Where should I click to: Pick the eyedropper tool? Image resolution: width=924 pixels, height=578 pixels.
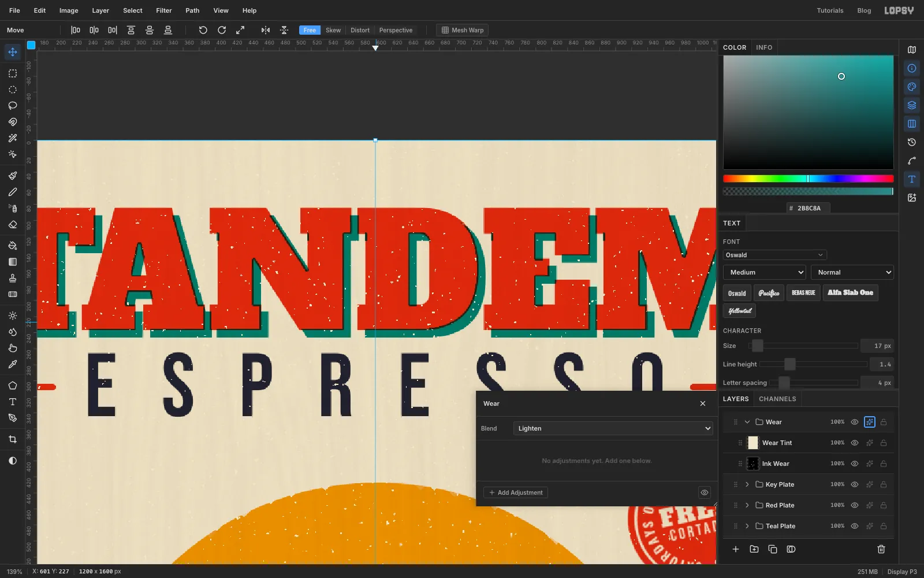pyautogui.click(x=13, y=364)
